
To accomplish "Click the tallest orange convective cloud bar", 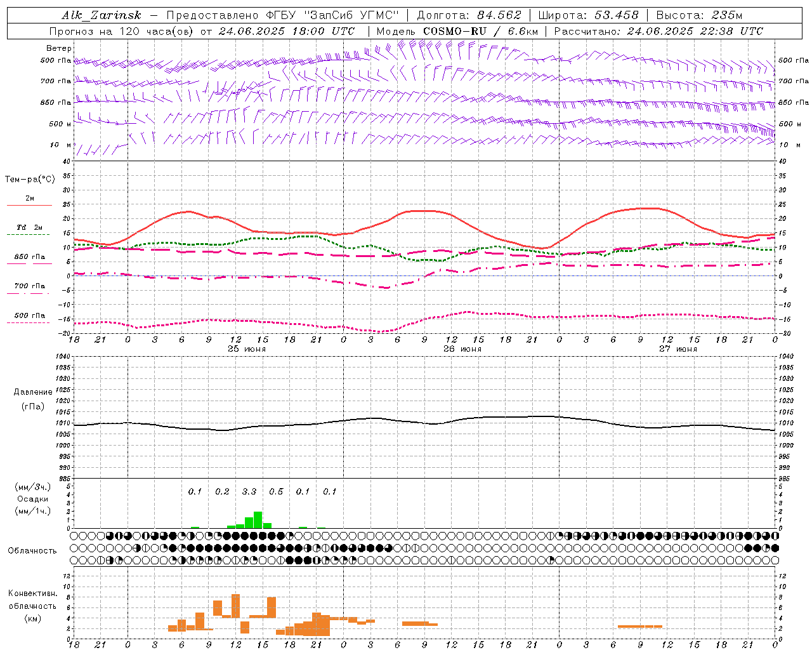I will [x=236, y=606].
